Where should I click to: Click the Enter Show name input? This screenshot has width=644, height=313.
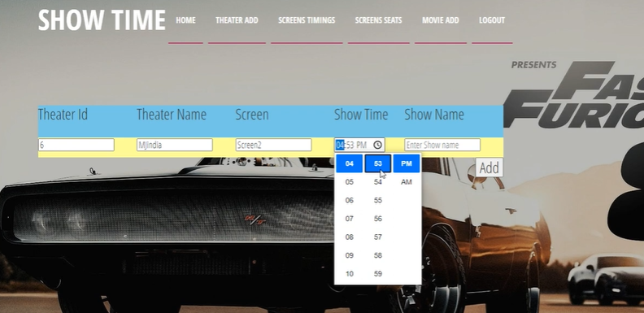click(x=442, y=145)
